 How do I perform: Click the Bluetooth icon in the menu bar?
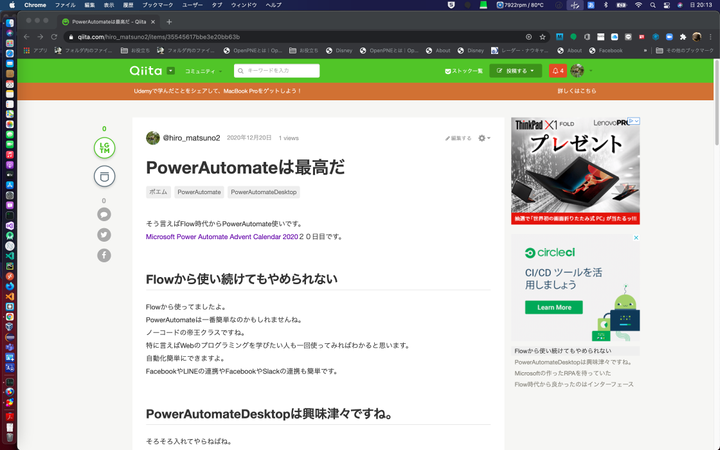[606, 5]
